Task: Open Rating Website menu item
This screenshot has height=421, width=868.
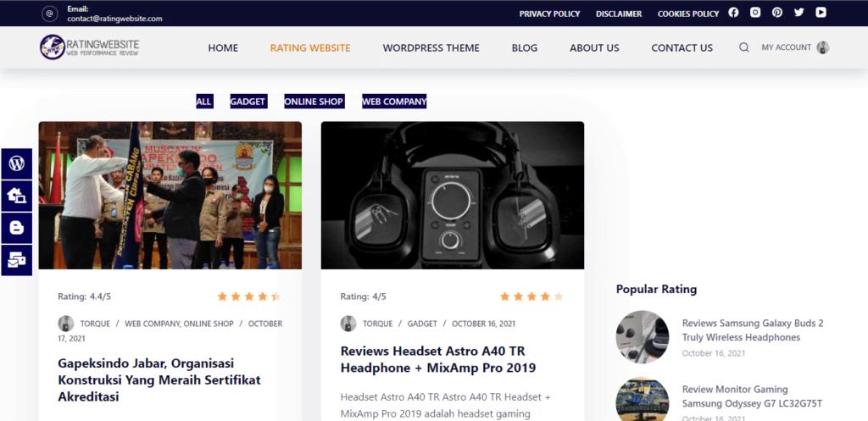Action: pyautogui.click(x=310, y=48)
